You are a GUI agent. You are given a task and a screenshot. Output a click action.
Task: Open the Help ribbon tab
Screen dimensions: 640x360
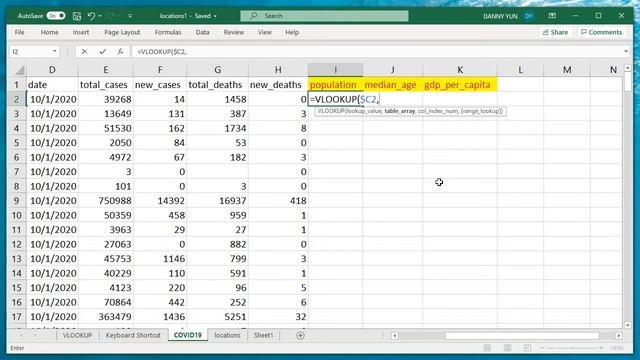point(292,32)
